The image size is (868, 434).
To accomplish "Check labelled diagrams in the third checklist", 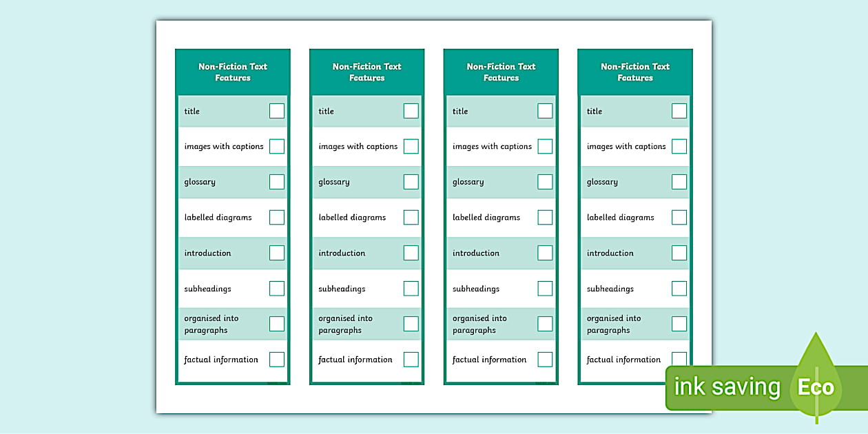I will point(545,218).
